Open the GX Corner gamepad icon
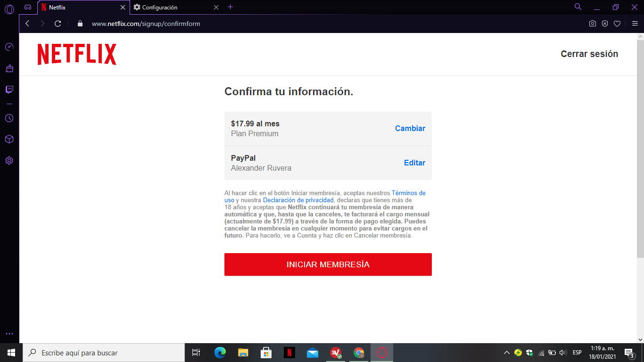The width and height of the screenshot is (644, 362). point(28,7)
